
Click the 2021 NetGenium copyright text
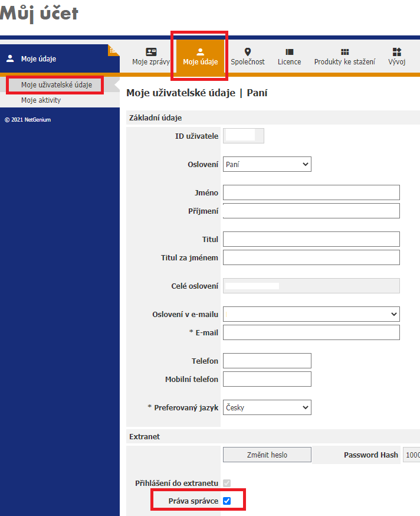[x=28, y=120]
